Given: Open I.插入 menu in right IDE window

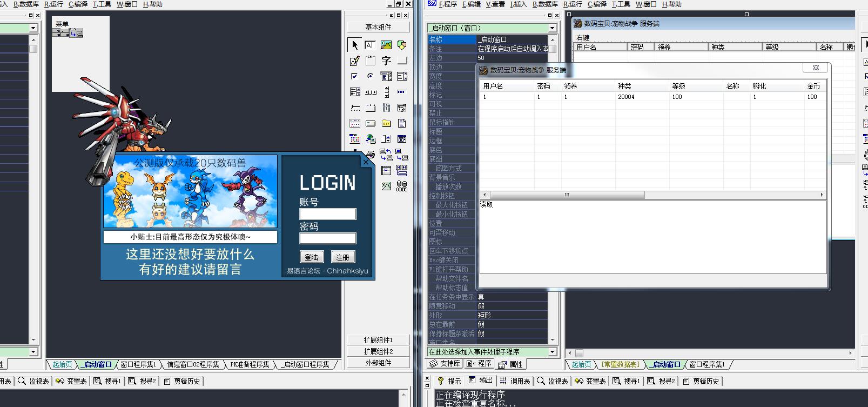Looking at the screenshot, I should pos(518,4).
